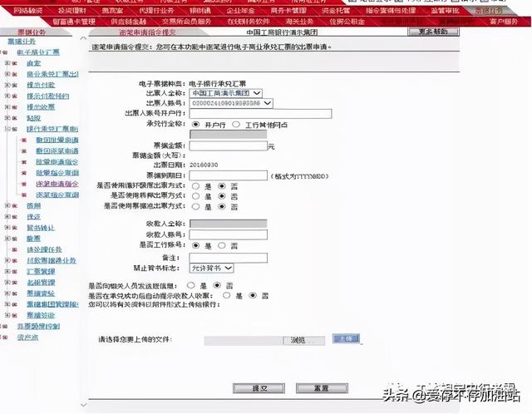The width and height of the screenshot is (532, 414).
Task: Click the red icon beside 批量指令查询 item
Action: click(x=24, y=173)
